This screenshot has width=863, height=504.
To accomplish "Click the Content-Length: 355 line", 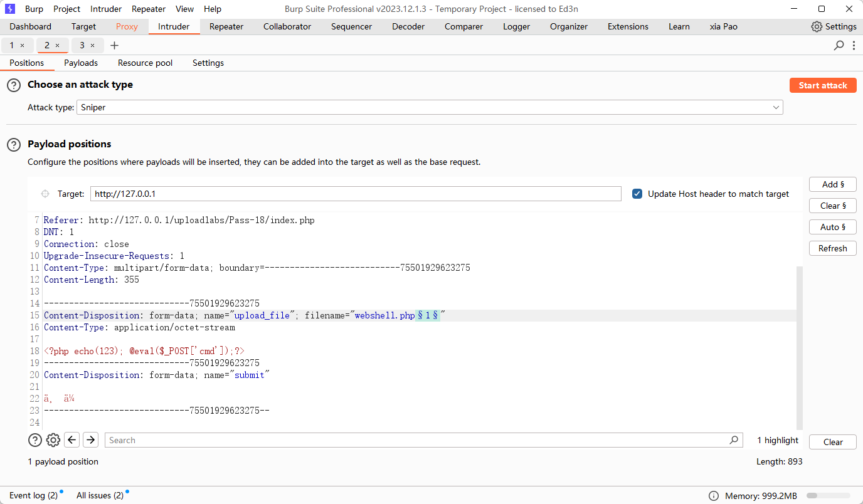I will pyautogui.click(x=92, y=280).
